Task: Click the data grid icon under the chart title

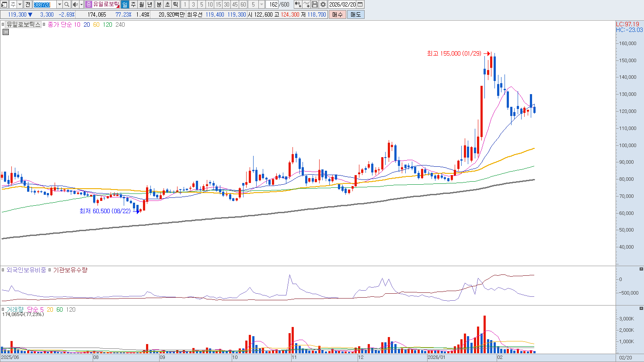Action: (x=6, y=32)
